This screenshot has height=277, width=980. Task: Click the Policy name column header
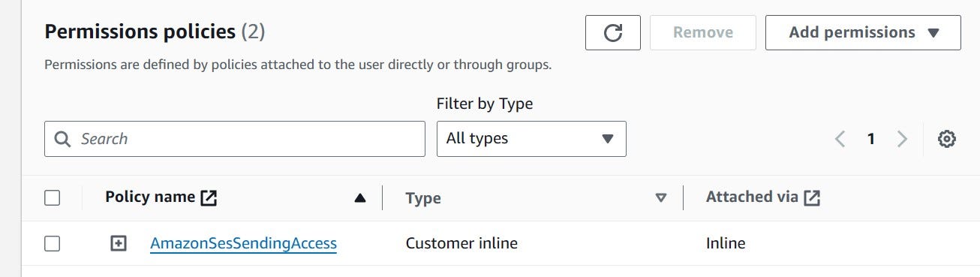click(150, 197)
